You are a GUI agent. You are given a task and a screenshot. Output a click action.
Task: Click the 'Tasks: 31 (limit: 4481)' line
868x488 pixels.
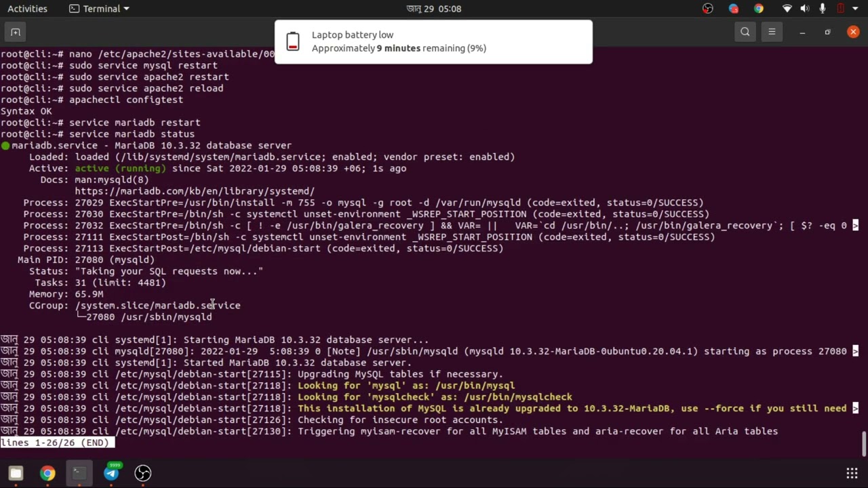pos(100,283)
